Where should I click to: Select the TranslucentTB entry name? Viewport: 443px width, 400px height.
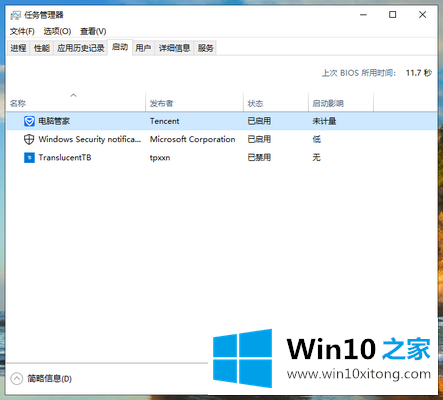coord(65,157)
